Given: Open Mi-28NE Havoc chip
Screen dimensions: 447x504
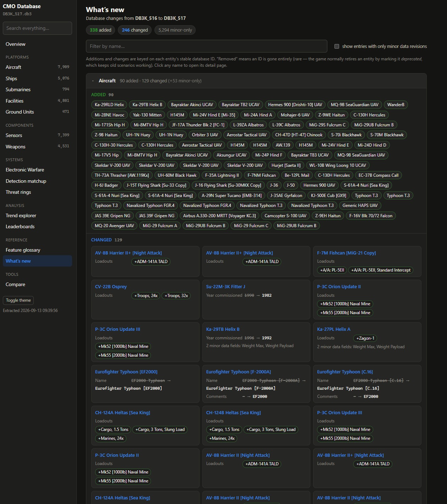Looking at the screenshot, I should (109, 115).
